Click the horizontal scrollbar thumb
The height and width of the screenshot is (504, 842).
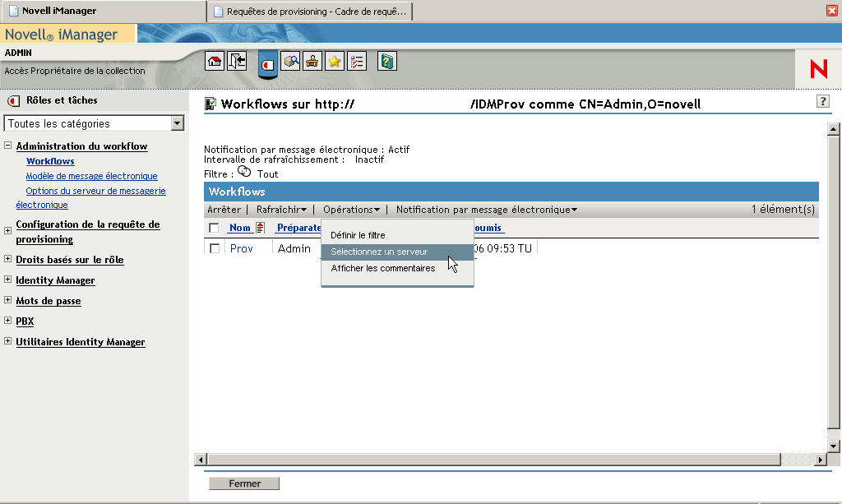tap(494, 460)
